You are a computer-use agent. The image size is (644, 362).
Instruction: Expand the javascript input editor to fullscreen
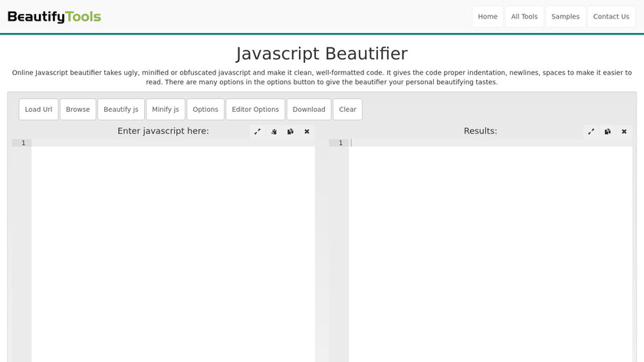[257, 131]
